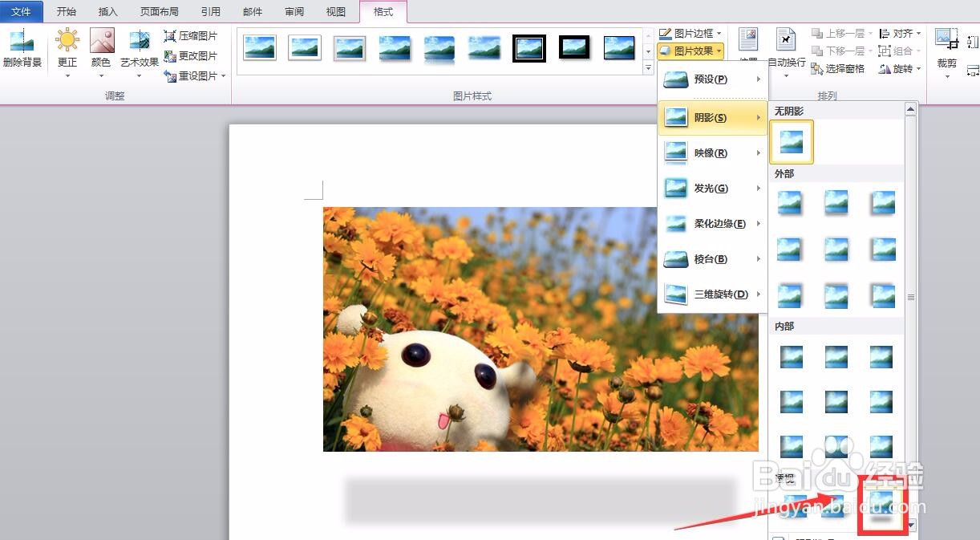Open the 对齐 align dropdown
The width and height of the screenshot is (980, 540).
click(x=900, y=33)
